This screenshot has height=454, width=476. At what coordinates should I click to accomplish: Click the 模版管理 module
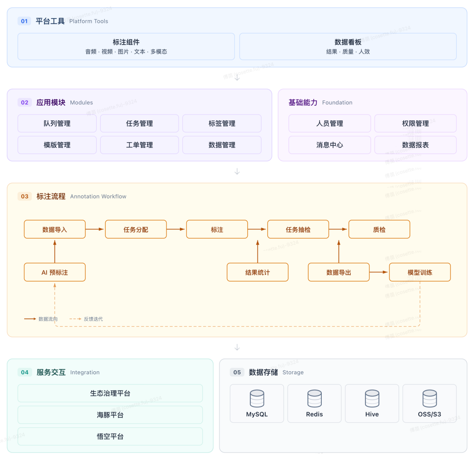(57, 145)
